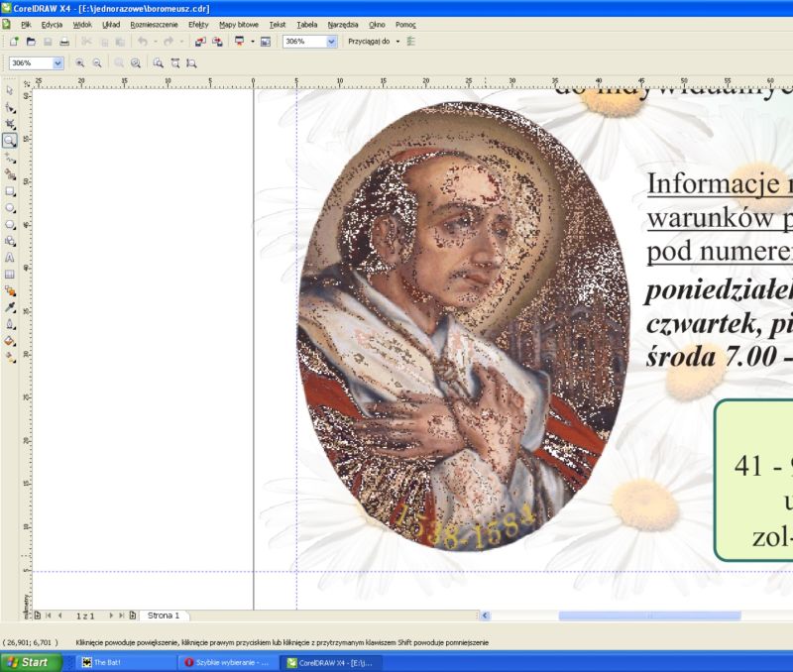Select the Text tool in toolbox

point(9,258)
